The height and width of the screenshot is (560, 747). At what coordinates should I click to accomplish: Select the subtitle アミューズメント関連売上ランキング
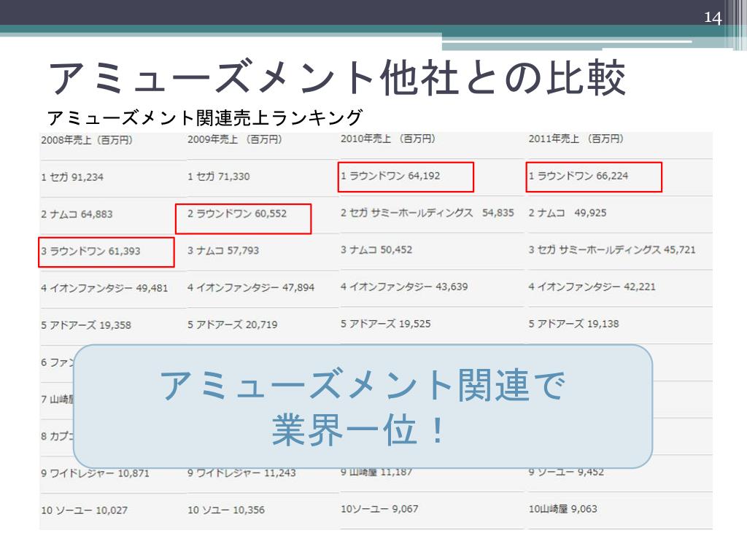coord(205,117)
